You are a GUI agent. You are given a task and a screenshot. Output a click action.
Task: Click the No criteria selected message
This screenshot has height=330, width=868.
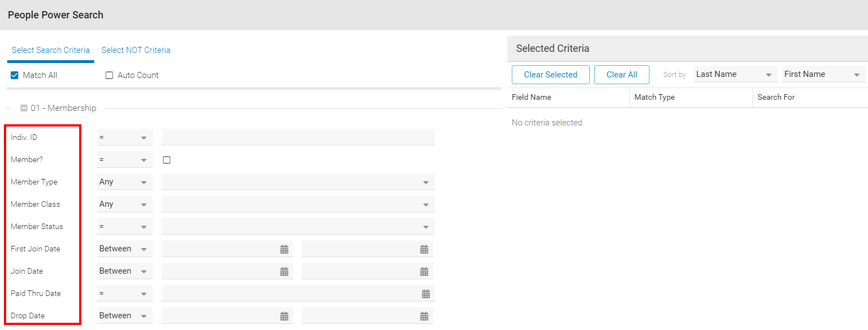[547, 123]
